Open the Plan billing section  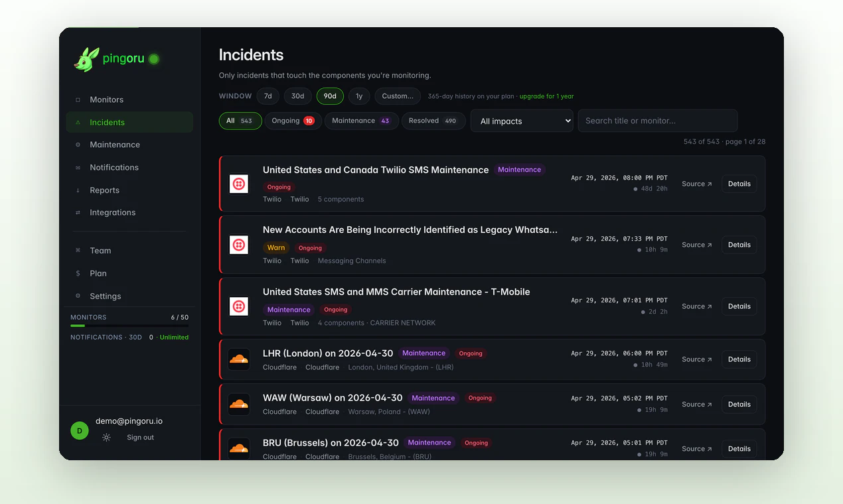98,273
